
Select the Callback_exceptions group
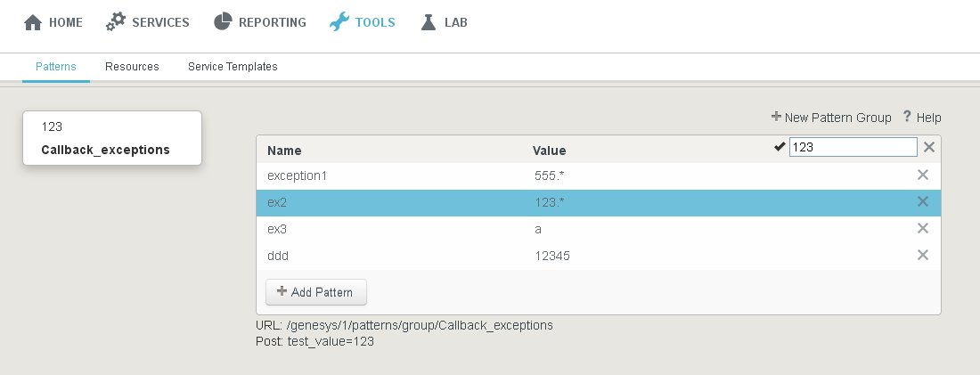pyautogui.click(x=105, y=150)
